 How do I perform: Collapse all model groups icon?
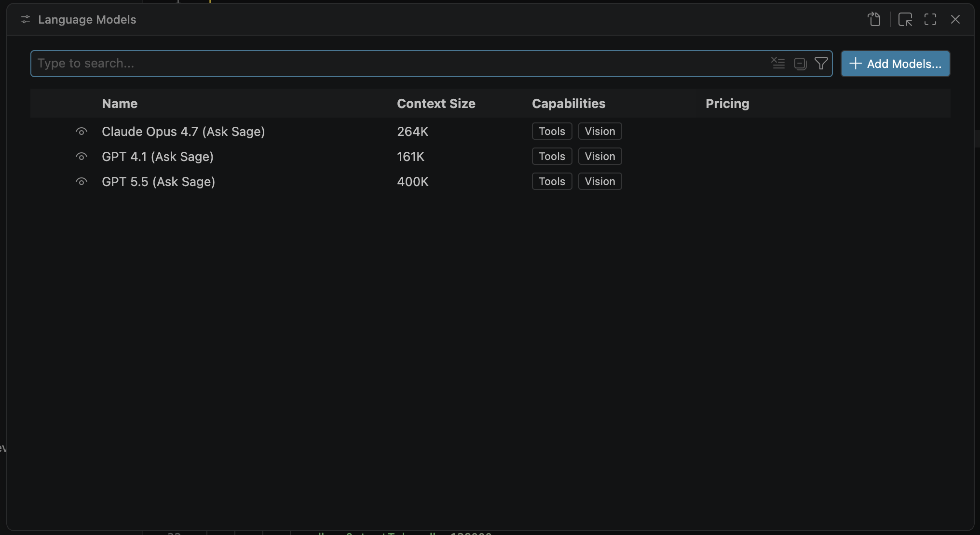point(800,64)
